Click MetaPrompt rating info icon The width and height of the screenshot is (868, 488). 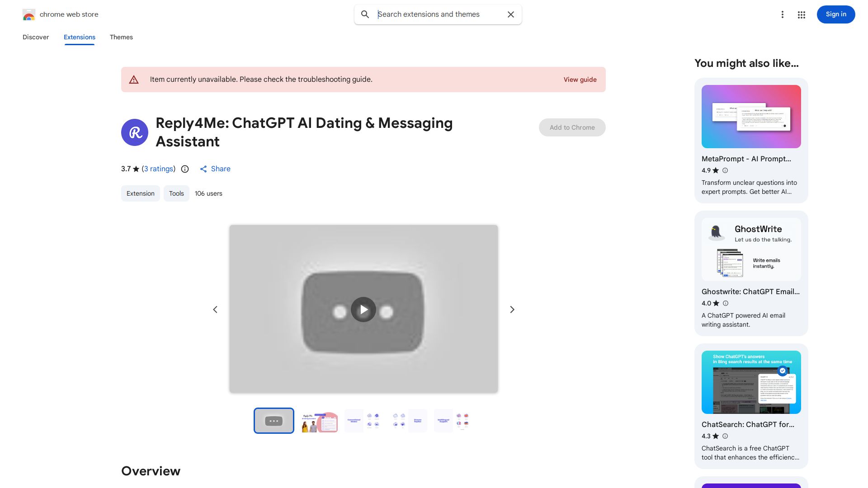coord(725,170)
